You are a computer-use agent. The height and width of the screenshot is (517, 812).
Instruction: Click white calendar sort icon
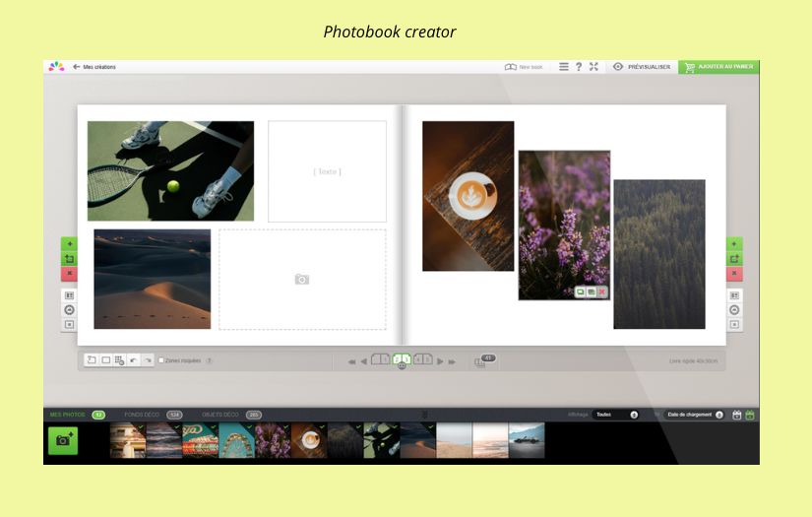point(737,415)
